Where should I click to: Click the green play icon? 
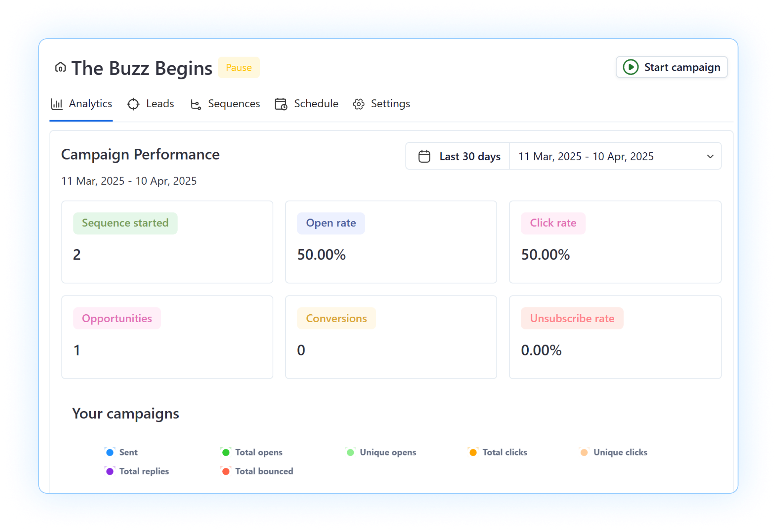point(631,67)
